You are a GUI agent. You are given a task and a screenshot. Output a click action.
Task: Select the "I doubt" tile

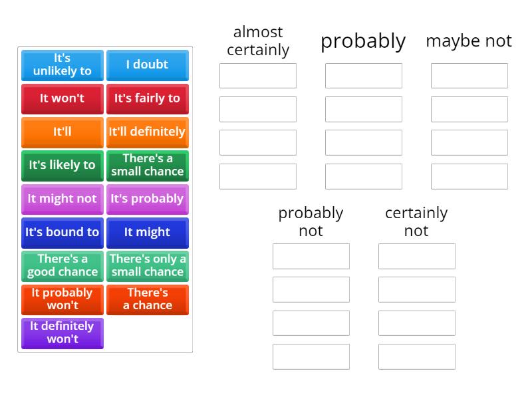[147, 65]
